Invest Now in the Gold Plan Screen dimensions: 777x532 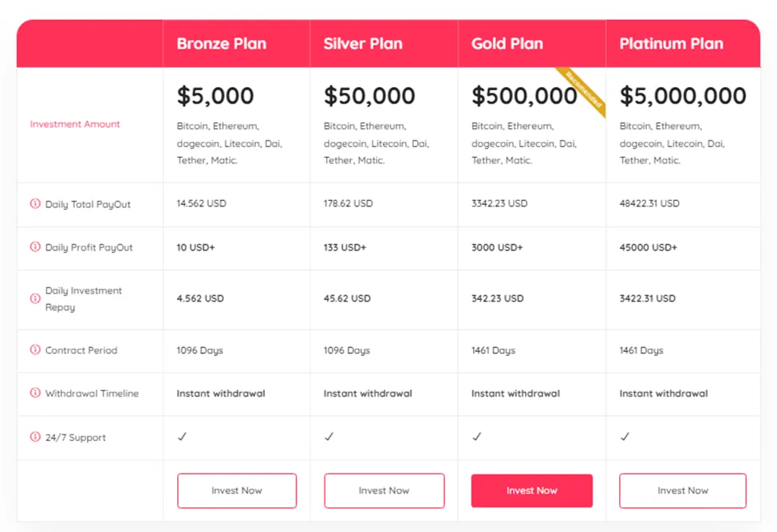point(532,491)
